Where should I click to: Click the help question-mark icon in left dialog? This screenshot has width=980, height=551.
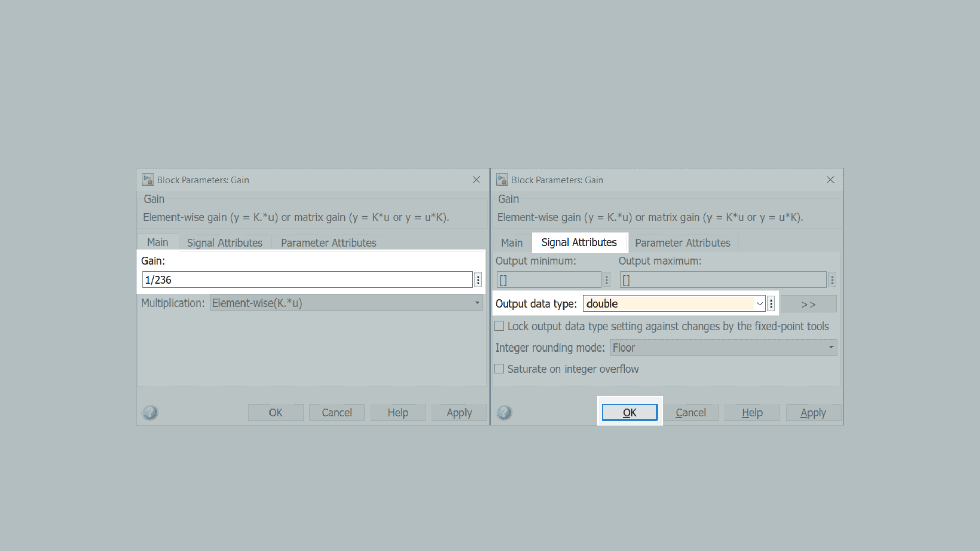(150, 412)
